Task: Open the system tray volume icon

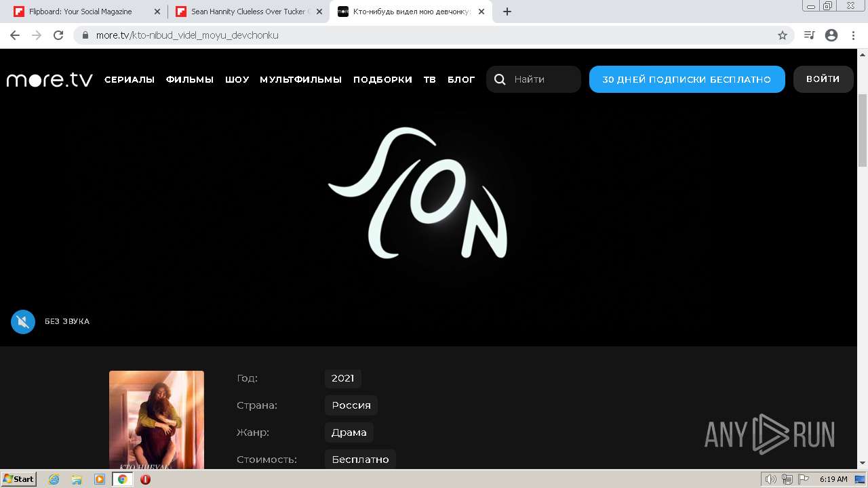Action: (x=771, y=479)
